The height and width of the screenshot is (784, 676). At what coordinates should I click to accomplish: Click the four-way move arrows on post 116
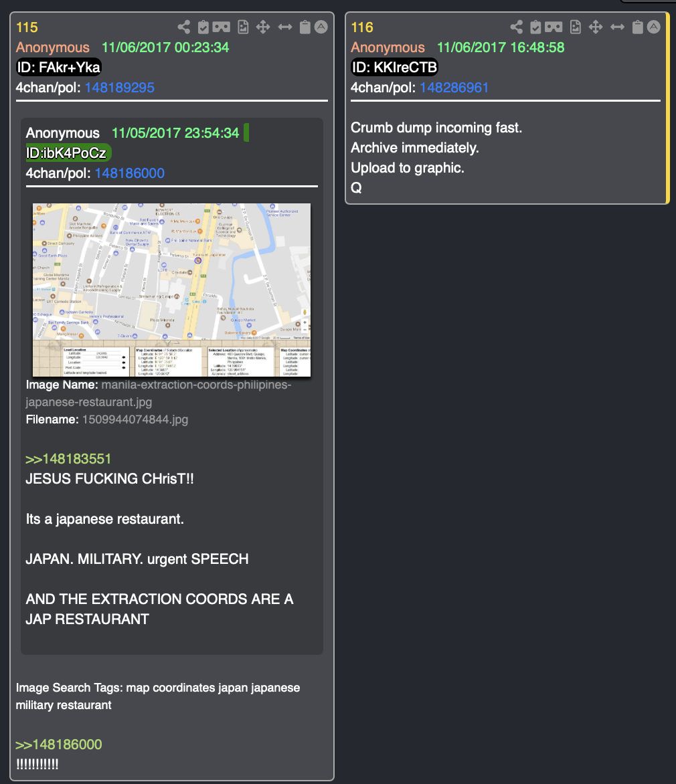(596, 27)
